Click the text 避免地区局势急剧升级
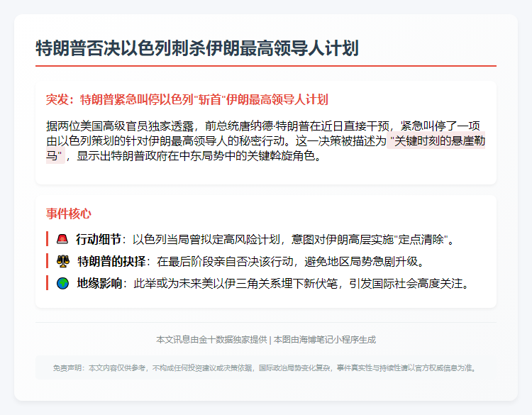The width and height of the screenshot is (532, 415). point(361,261)
